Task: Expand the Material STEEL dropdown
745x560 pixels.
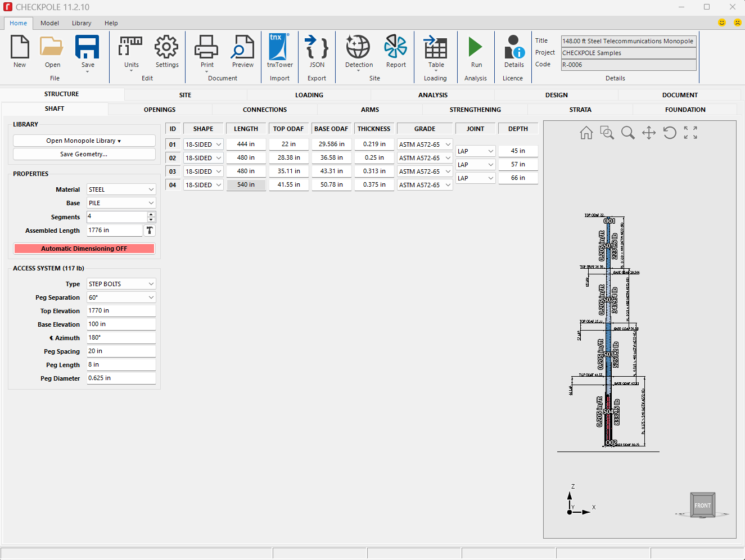Action: (x=121, y=189)
